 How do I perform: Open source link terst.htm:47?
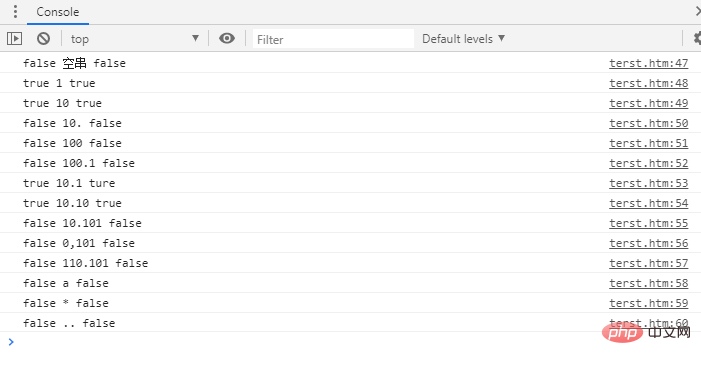648,63
